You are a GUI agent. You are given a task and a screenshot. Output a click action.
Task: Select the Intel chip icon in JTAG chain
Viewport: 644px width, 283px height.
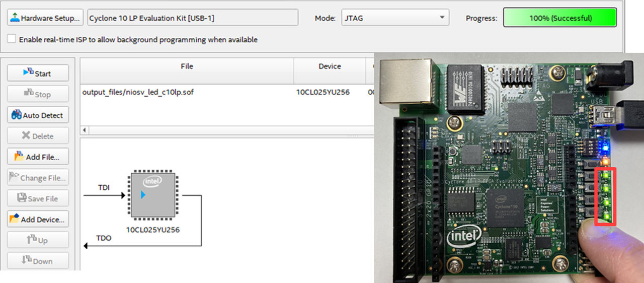point(153,194)
